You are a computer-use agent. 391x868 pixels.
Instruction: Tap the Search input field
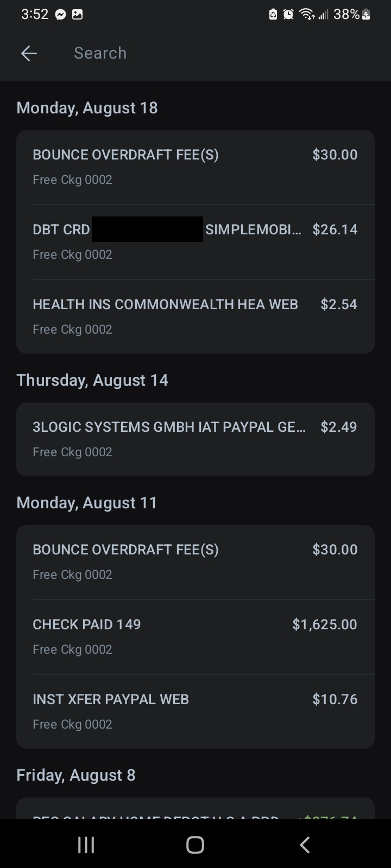coord(217,53)
